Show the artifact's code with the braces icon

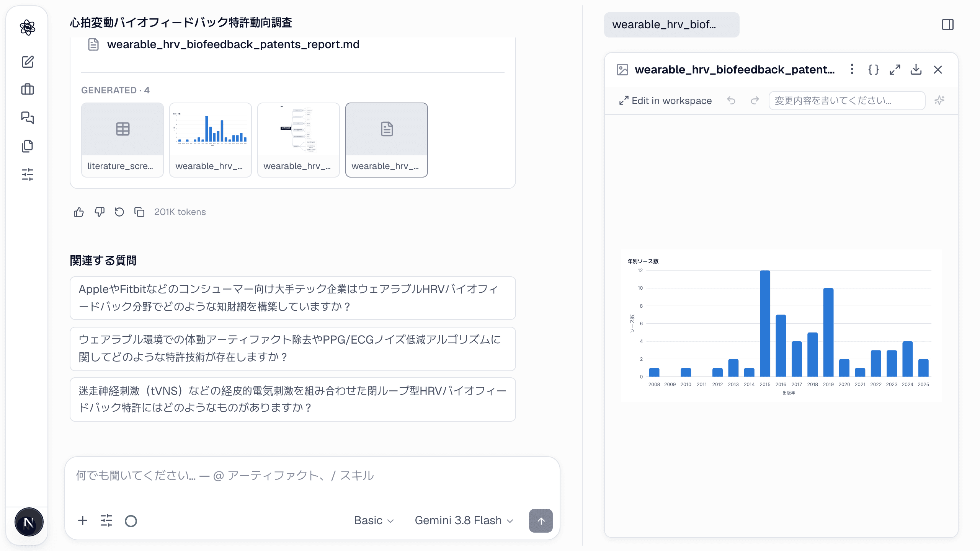point(873,70)
